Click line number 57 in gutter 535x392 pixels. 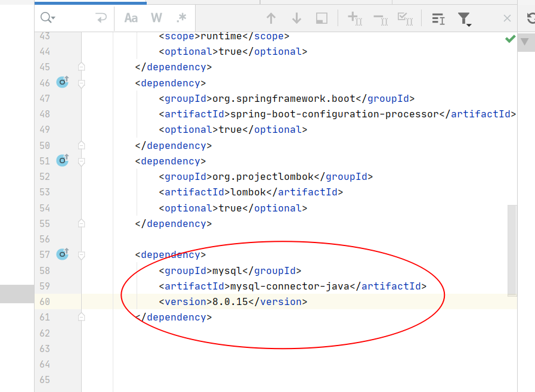[x=45, y=254]
